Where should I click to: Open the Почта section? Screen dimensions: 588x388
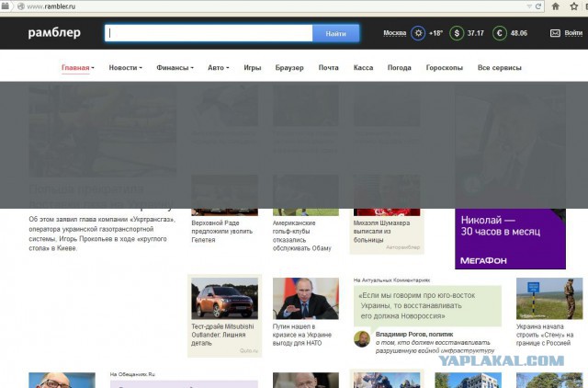[329, 68]
